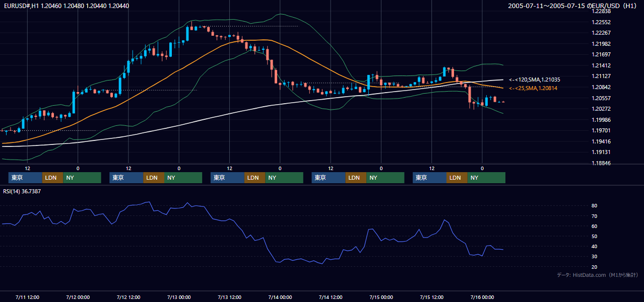Click price axis label 1.19131
This screenshot has width=644, height=302.
pos(601,152)
